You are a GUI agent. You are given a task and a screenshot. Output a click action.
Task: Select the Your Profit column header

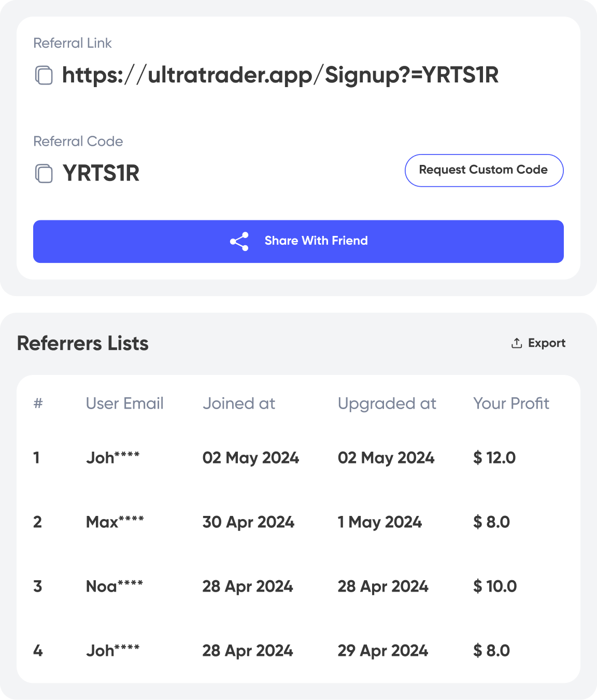click(x=511, y=403)
